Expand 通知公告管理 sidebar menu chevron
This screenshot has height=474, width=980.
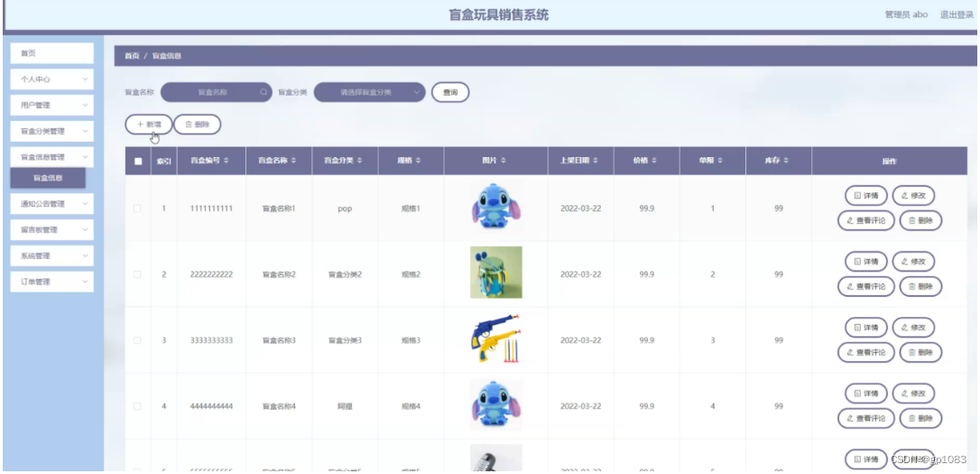(85, 204)
